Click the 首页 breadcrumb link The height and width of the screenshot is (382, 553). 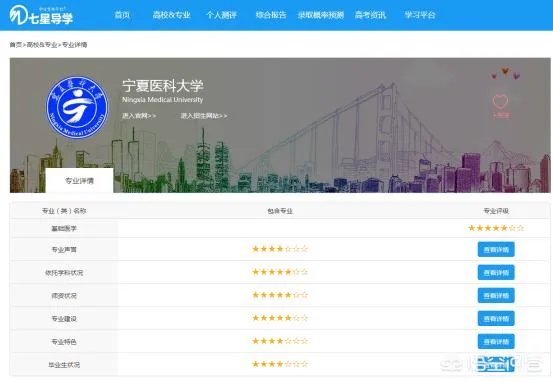pyautogui.click(x=16, y=45)
